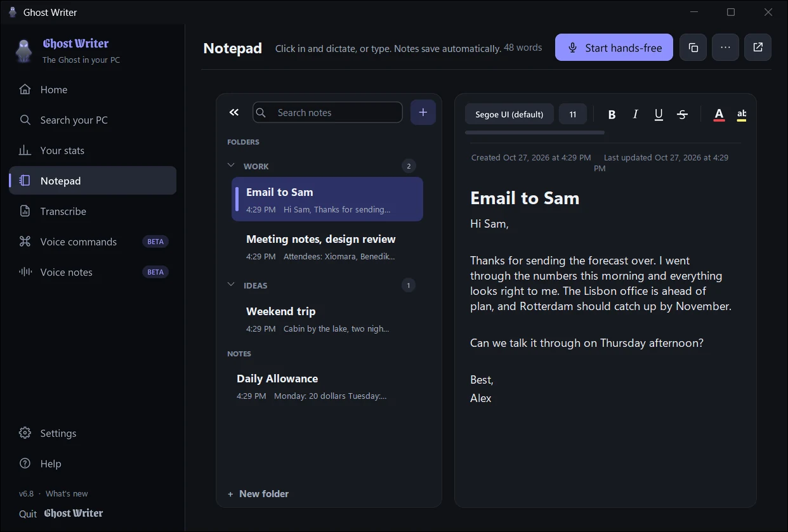Open Meeting notes, design review note
The image size is (788, 532).
[327, 247]
